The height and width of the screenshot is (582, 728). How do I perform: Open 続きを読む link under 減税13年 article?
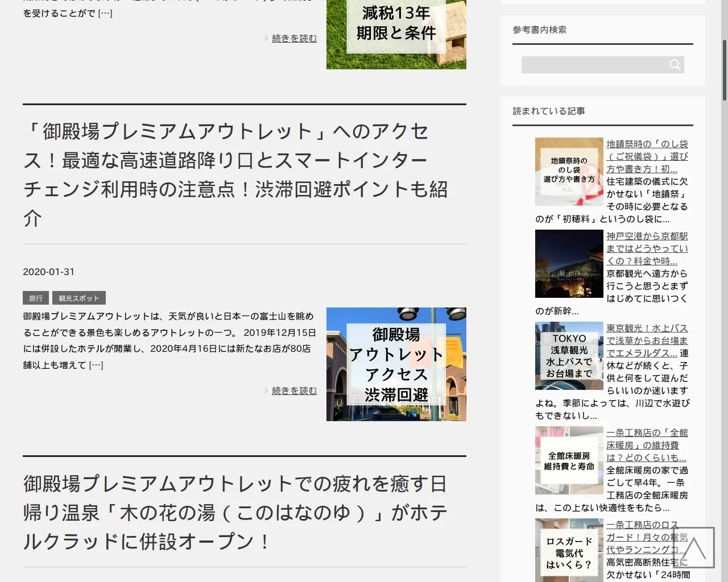click(x=294, y=38)
